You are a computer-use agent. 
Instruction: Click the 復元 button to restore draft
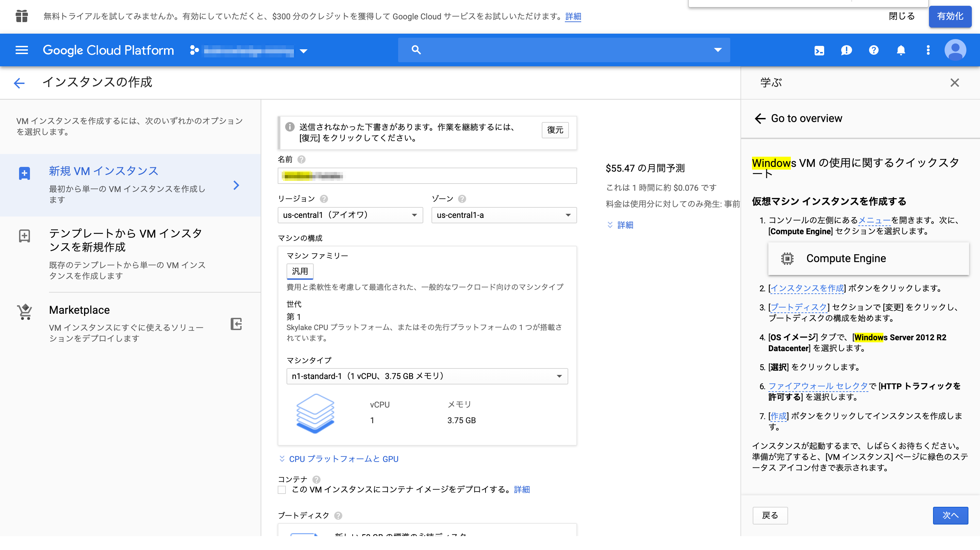(555, 131)
